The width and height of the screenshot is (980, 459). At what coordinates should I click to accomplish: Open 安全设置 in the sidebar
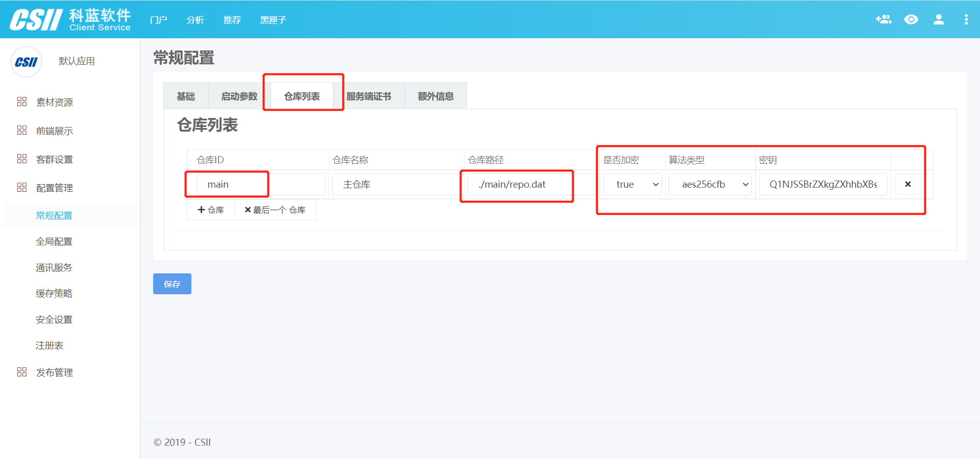click(54, 319)
